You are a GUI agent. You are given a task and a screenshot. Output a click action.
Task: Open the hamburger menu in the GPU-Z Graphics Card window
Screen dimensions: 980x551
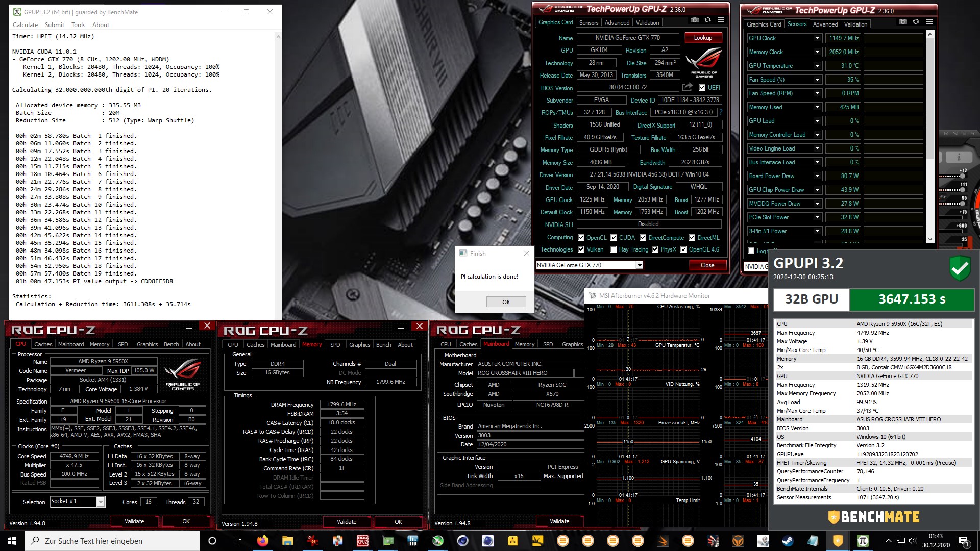pyautogui.click(x=721, y=20)
